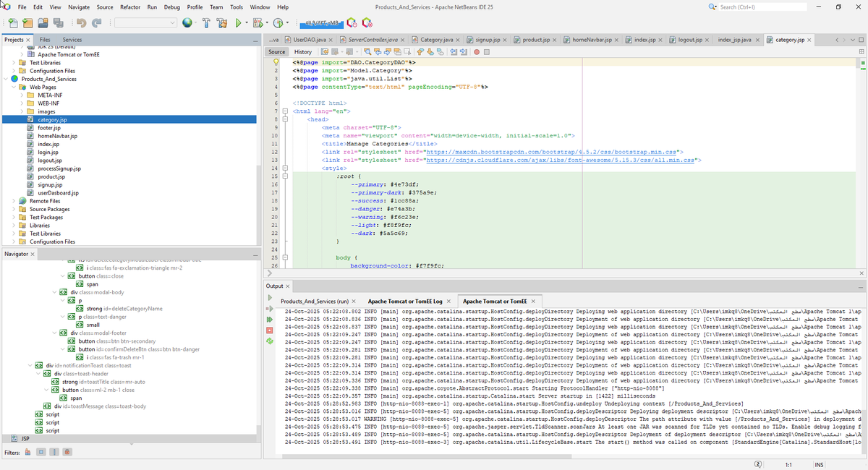The height and width of the screenshot is (470, 868).
Task: Toggle Rectangular Selection in editor toolbar
Action: click(407, 52)
